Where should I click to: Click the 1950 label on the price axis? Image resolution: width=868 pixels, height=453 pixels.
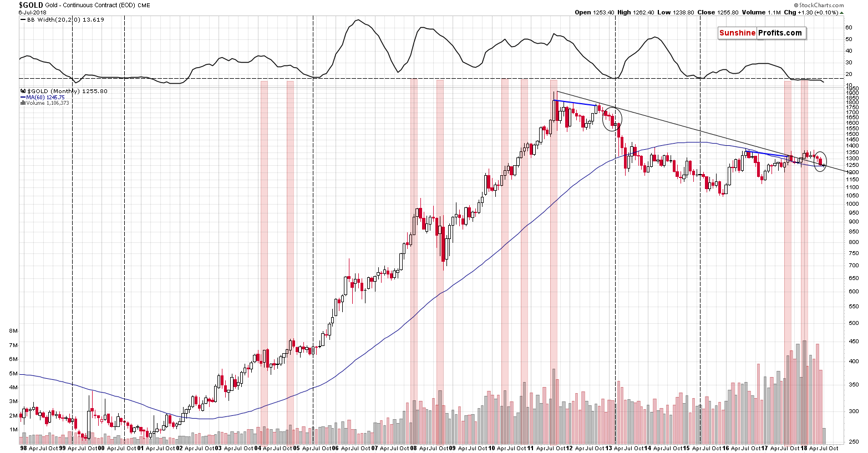click(852, 89)
